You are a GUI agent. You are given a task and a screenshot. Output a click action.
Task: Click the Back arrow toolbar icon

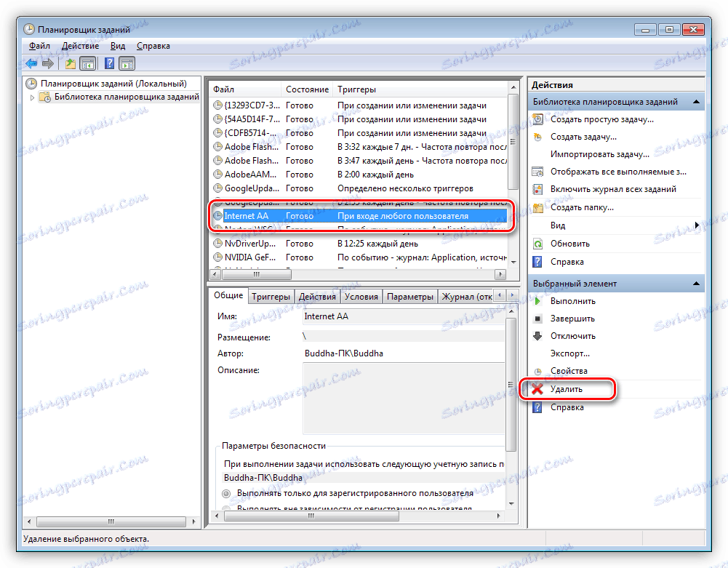pyautogui.click(x=31, y=63)
